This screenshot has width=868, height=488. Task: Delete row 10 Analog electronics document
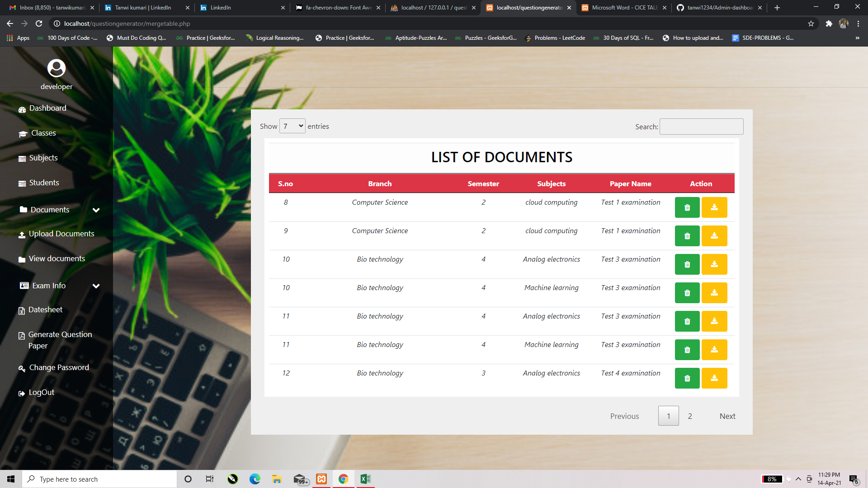coord(687,264)
